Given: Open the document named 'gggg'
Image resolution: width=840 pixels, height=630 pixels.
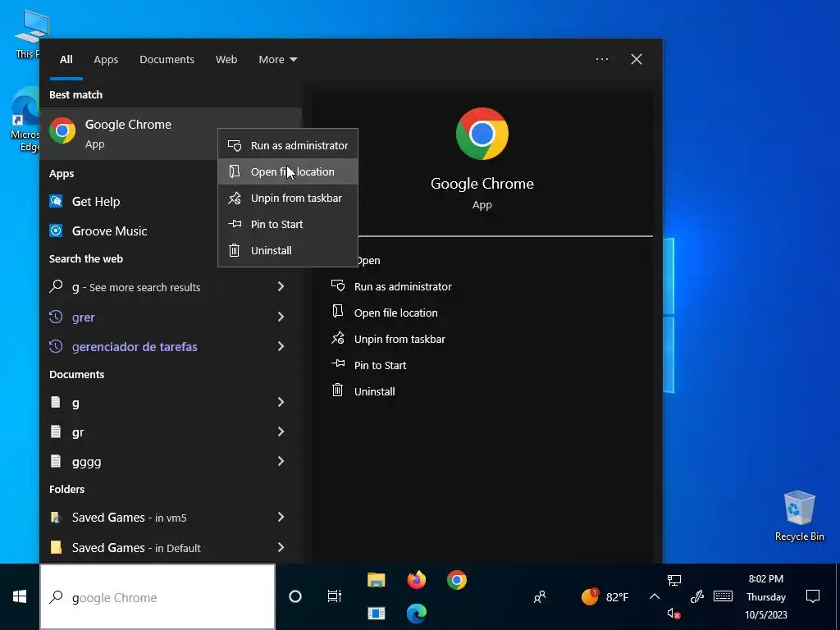Looking at the screenshot, I should pos(86,461).
